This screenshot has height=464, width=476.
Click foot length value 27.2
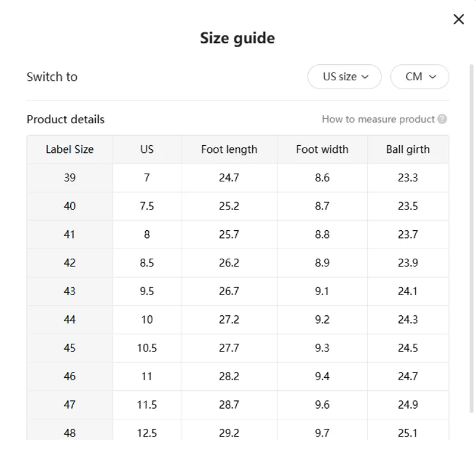pos(229,319)
